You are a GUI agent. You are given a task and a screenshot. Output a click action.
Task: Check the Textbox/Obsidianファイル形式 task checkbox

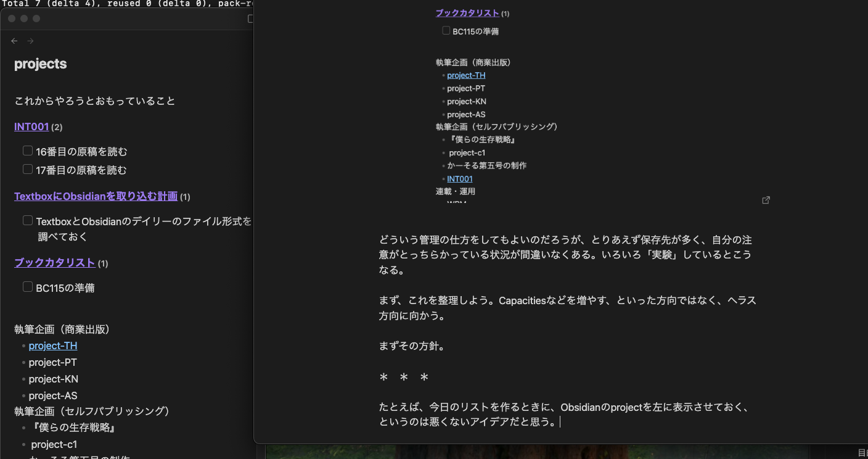point(27,220)
